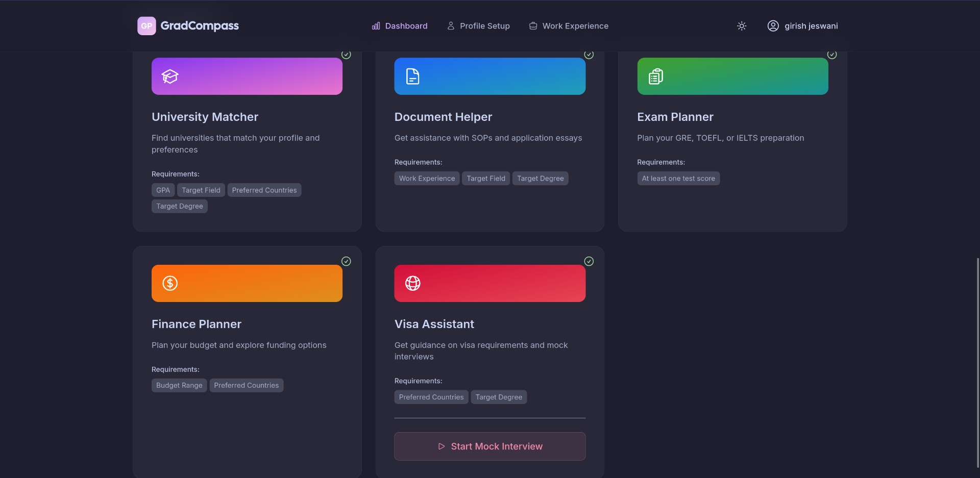The height and width of the screenshot is (478, 980).
Task: Open the girish jeswani user account menu
Action: [x=802, y=26]
